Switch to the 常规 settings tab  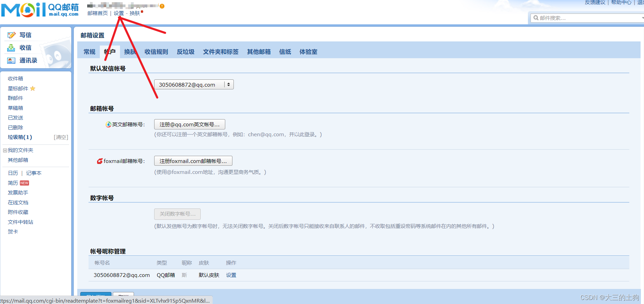tap(90, 52)
